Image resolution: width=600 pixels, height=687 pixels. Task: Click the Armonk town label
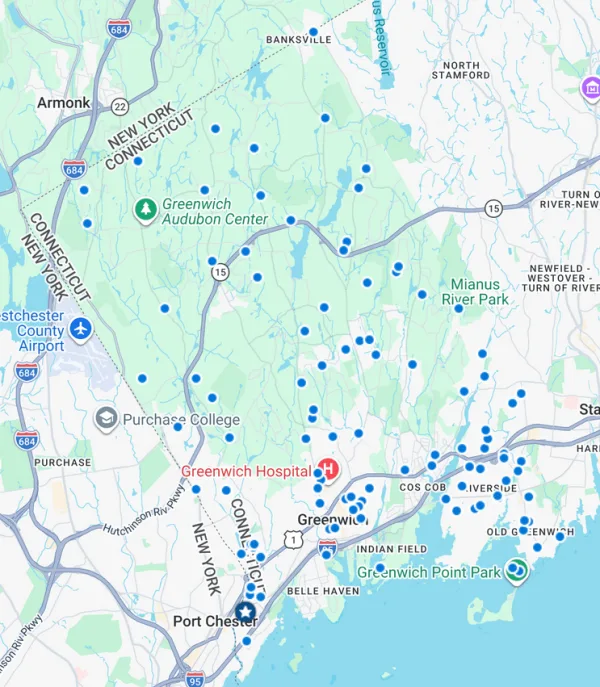(63, 102)
